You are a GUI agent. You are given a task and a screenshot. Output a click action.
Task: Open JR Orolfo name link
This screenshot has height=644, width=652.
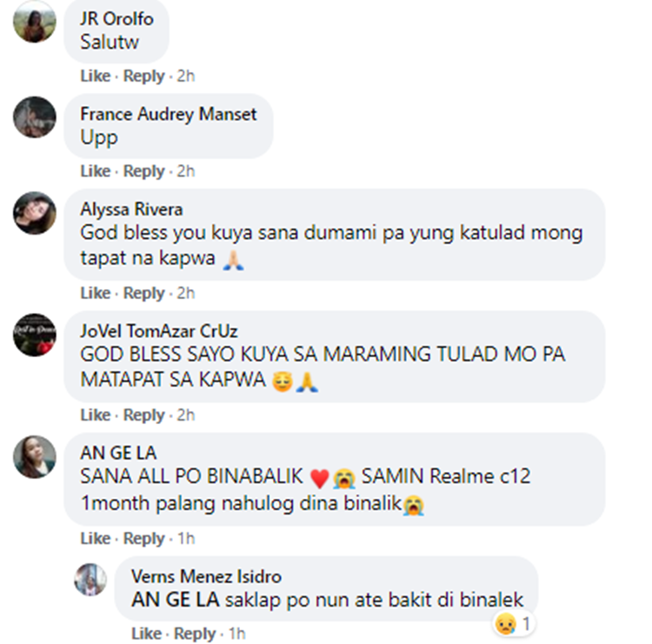116,19
